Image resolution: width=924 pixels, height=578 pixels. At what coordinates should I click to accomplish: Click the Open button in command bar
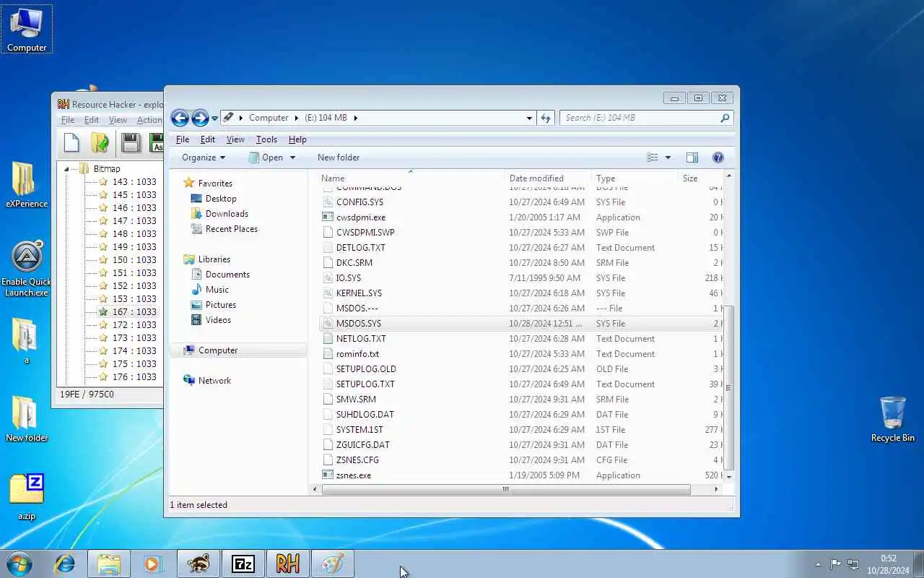pos(266,158)
